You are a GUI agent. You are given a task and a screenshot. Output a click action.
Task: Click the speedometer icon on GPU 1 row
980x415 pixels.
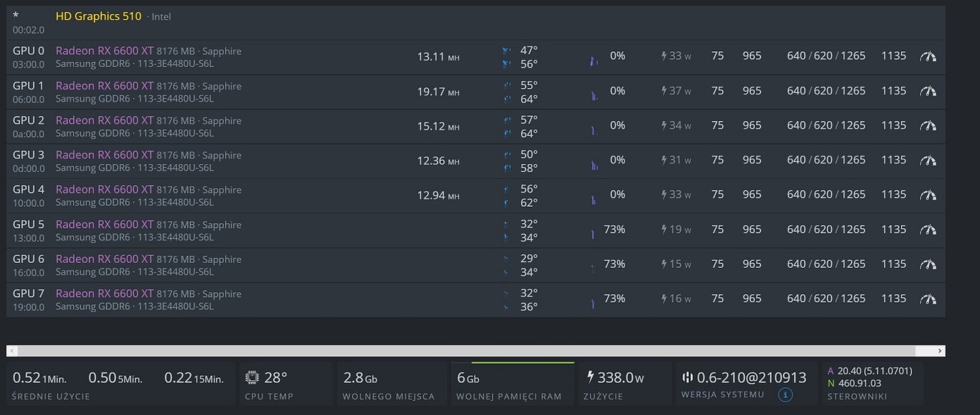(x=927, y=91)
